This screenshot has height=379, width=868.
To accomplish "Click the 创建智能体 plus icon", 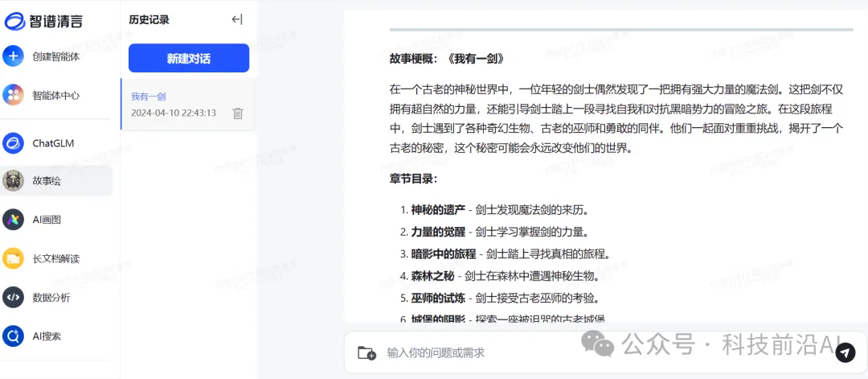I will pyautogui.click(x=14, y=56).
